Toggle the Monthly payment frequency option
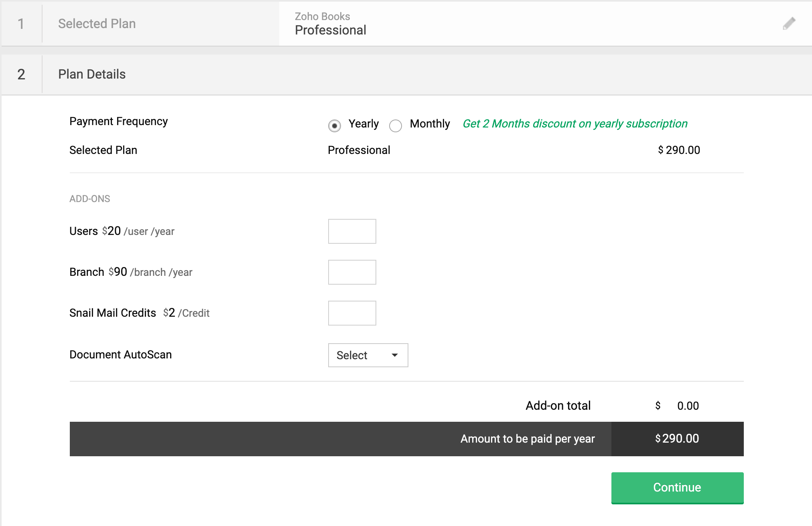812x526 pixels. point(395,124)
